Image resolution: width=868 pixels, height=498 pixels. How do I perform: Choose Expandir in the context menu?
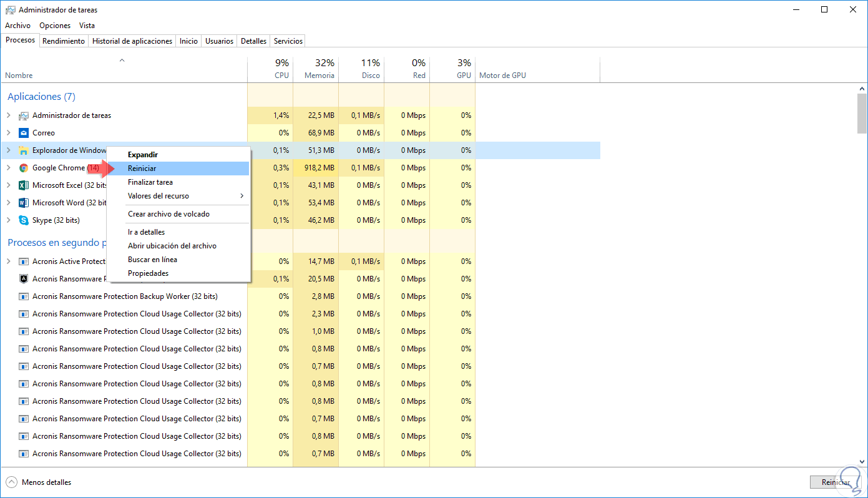coord(178,155)
